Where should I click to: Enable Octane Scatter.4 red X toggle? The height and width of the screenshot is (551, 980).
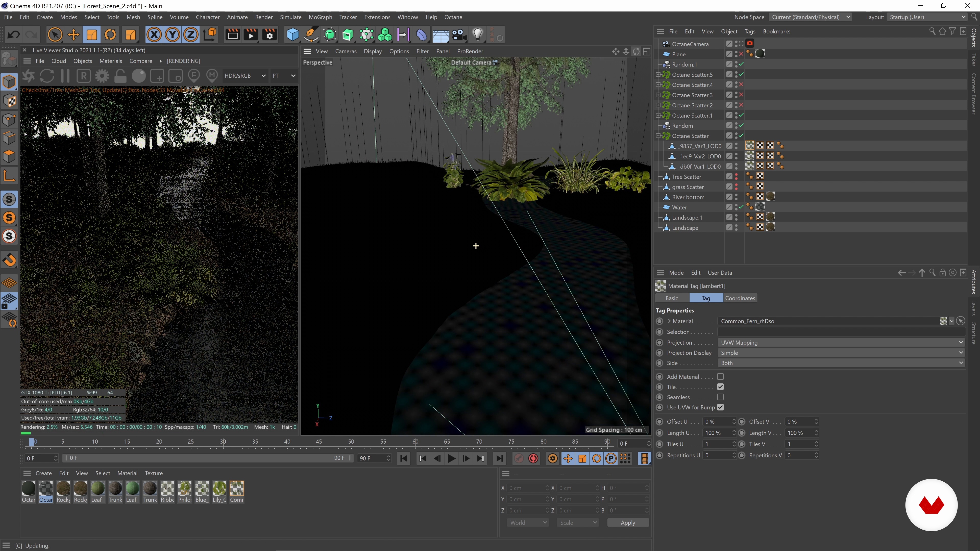(741, 85)
